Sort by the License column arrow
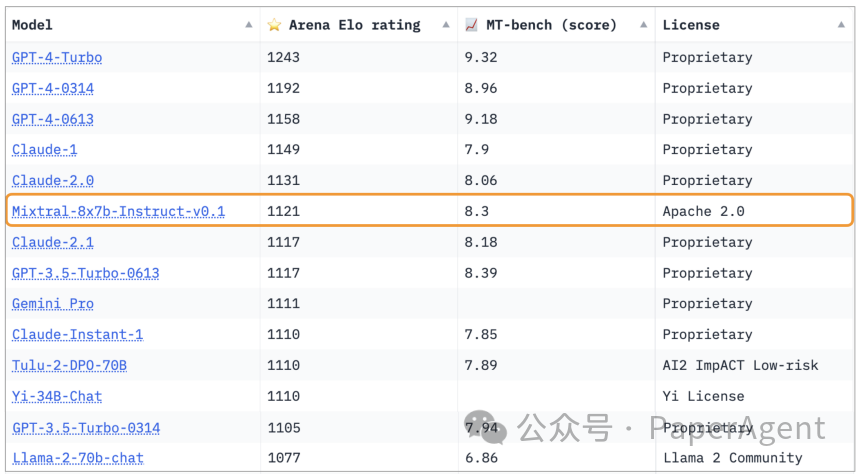The image size is (862, 474). pos(841,25)
